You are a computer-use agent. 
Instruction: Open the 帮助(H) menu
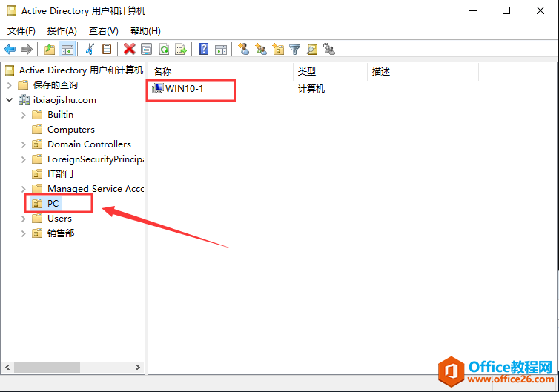click(145, 31)
